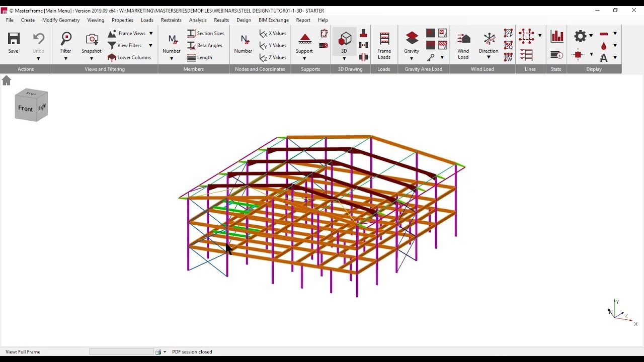Screen dimensions: 644x362
Task: Toggle Z Values coordinates
Action: coord(273,57)
